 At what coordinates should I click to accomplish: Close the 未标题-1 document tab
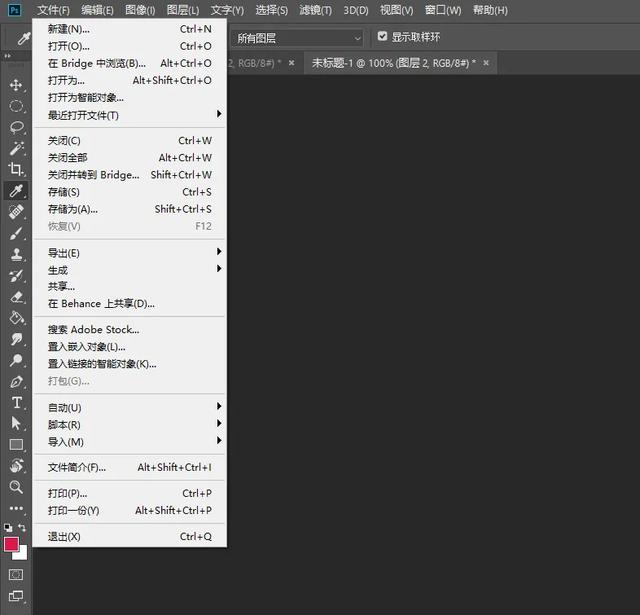pyautogui.click(x=486, y=63)
